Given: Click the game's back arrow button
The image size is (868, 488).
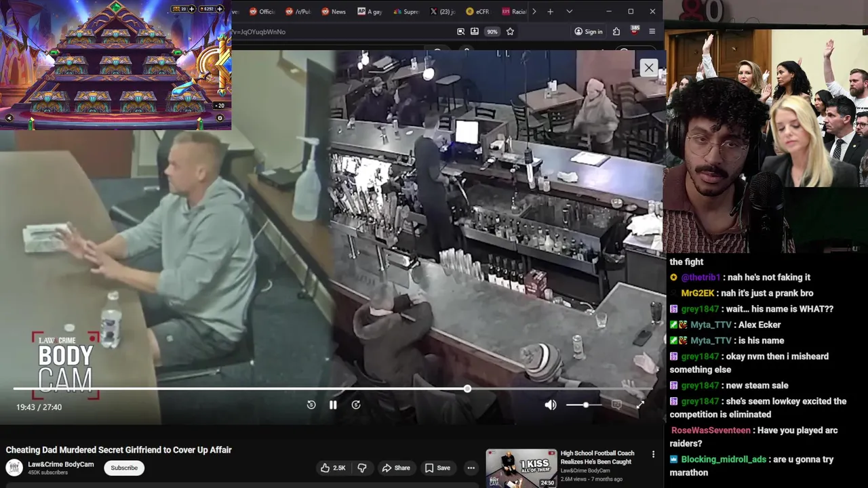Looking at the screenshot, I should pos(9,118).
